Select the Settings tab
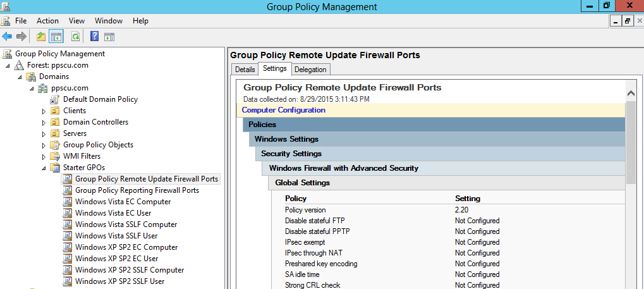The width and height of the screenshot is (644, 289). 275,69
